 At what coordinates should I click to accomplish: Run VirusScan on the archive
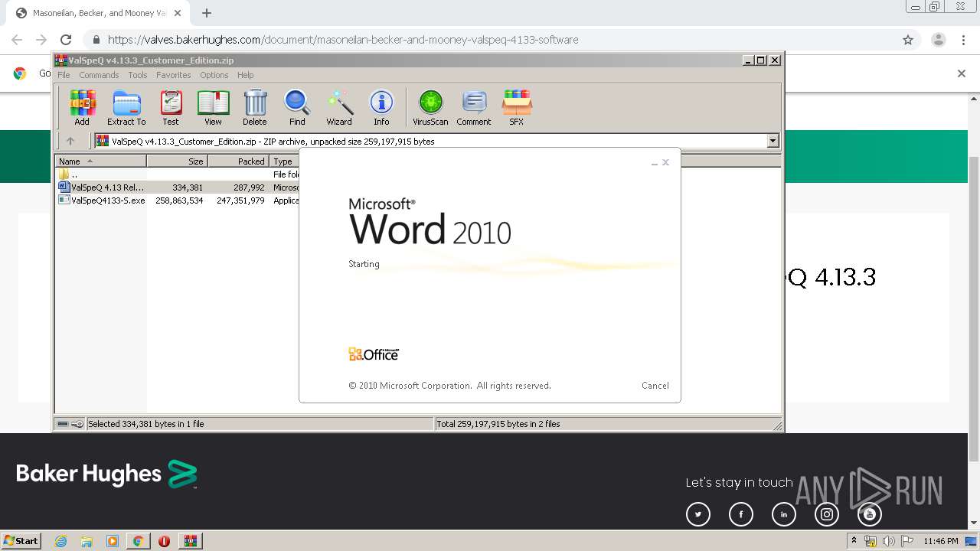coord(430,107)
